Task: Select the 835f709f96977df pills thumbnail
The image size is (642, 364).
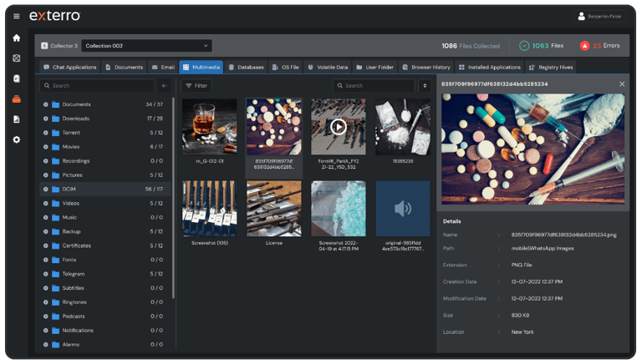Action: pyautogui.click(x=274, y=127)
